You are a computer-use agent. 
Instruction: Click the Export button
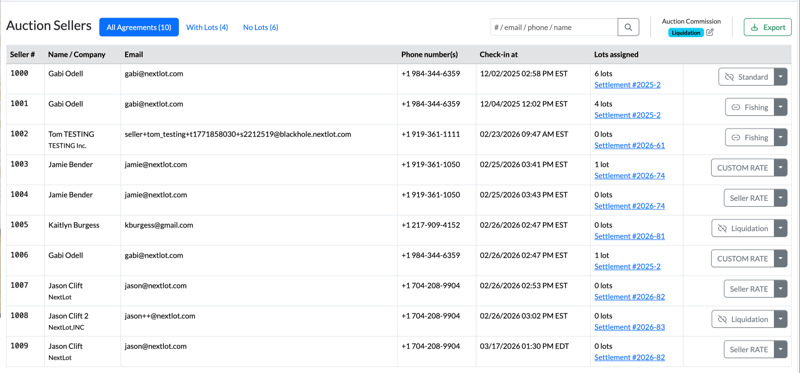(x=767, y=27)
